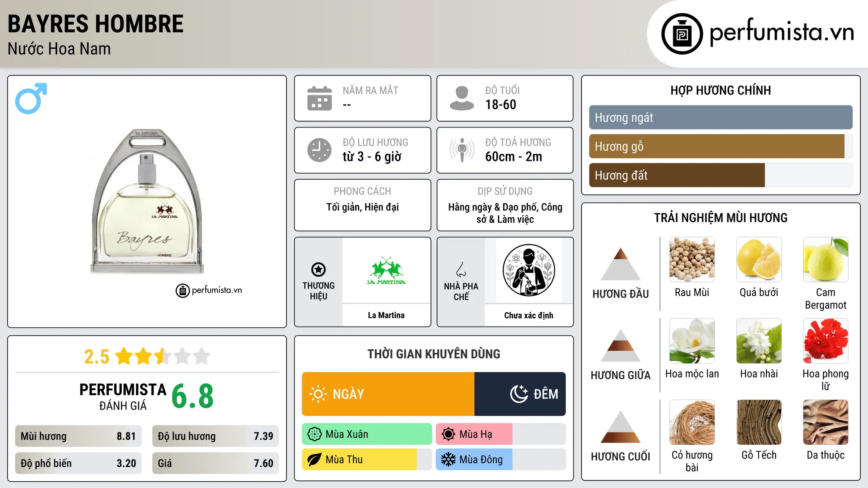The height and width of the screenshot is (488, 868).
Task: Click the Nước Hoa Nam subtitle
Action: (59, 49)
